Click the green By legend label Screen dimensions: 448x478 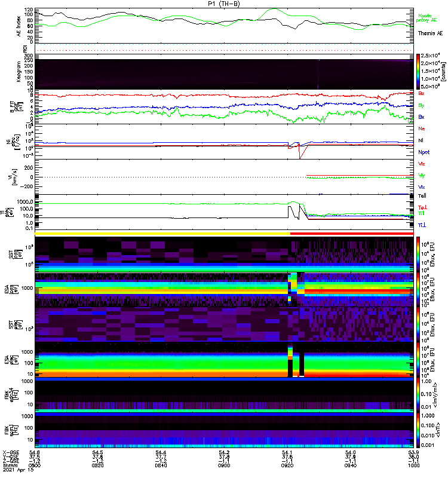421,105
